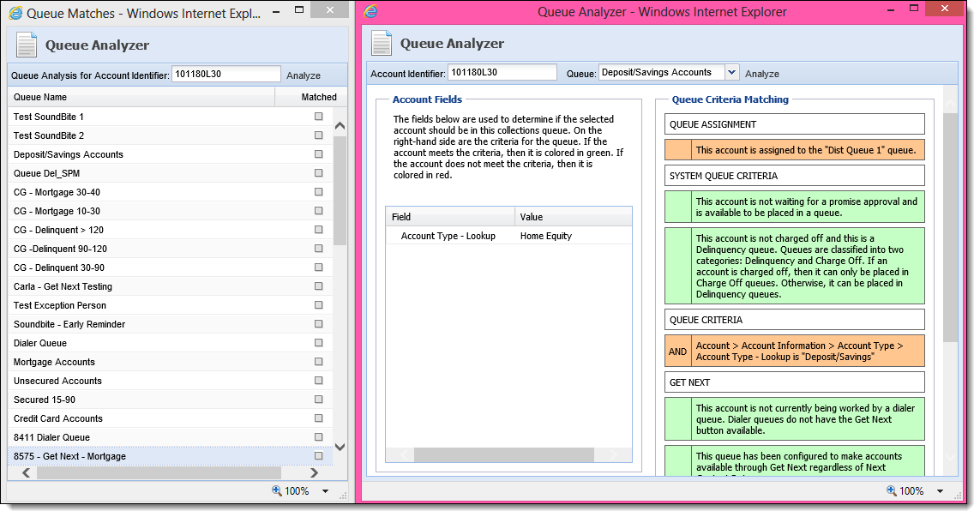Select the Carla - Get Next Testing row
The height and width of the screenshot is (517, 980).
coord(170,286)
